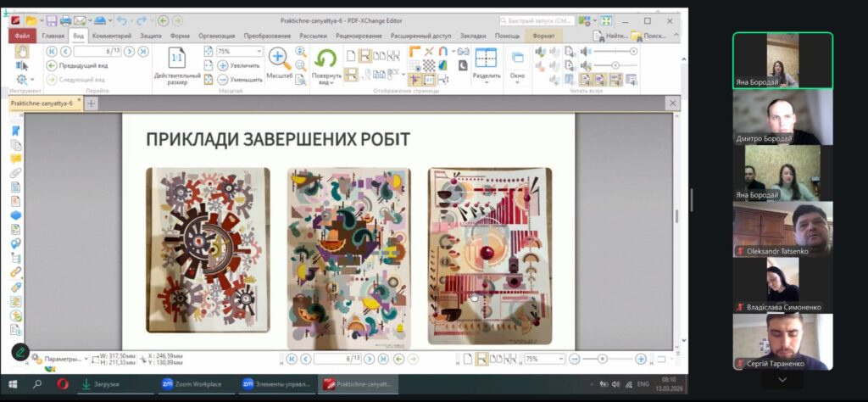The image size is (868, 402).
Task: Select the Hand tool in the ribbon
Action: [x=22, y=52]
